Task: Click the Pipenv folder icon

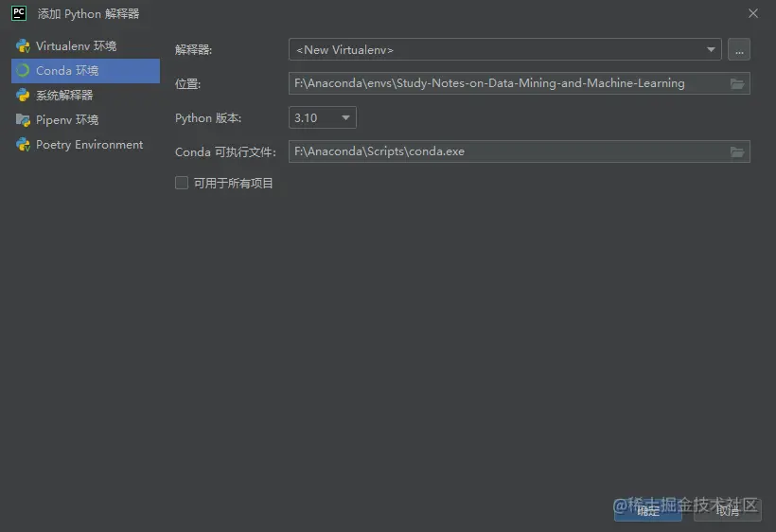Action: tap(23, 120)
